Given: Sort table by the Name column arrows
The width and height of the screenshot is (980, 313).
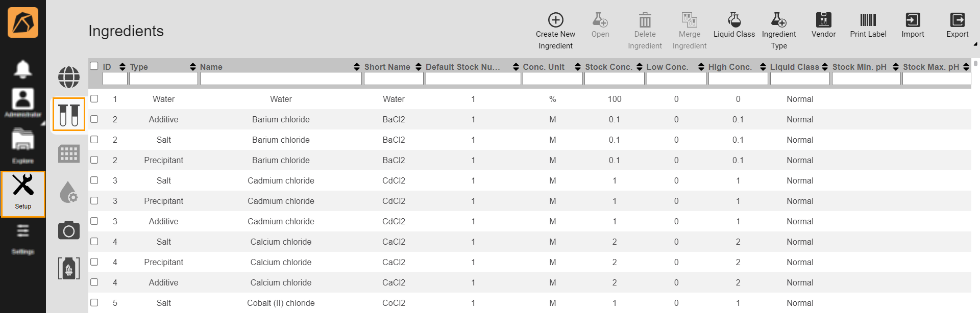Looking at the screenshot, I should click(356, 67).
